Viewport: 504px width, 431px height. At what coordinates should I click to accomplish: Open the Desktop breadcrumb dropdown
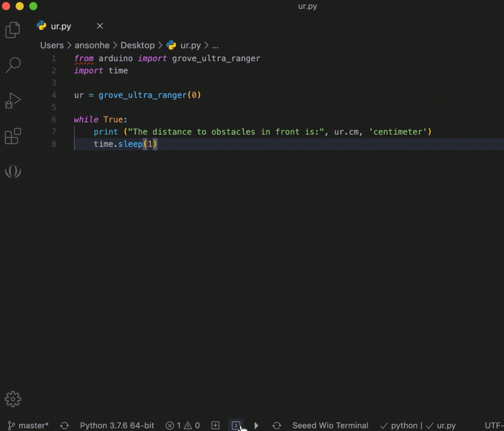click(137, 45)
